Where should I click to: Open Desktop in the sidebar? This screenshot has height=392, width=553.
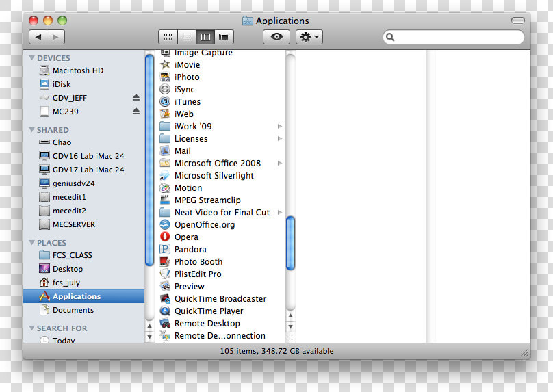point(84,269)
